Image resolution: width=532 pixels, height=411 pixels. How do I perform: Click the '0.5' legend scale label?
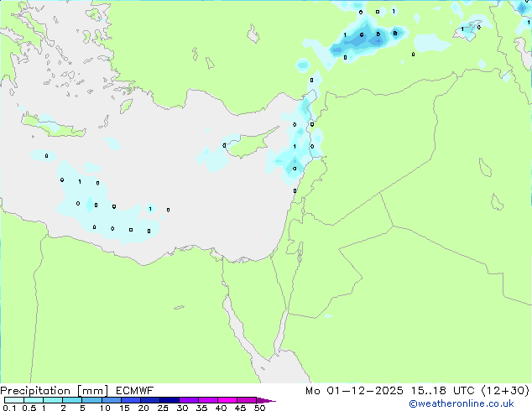pyautogui.click(x=29, y=408)
